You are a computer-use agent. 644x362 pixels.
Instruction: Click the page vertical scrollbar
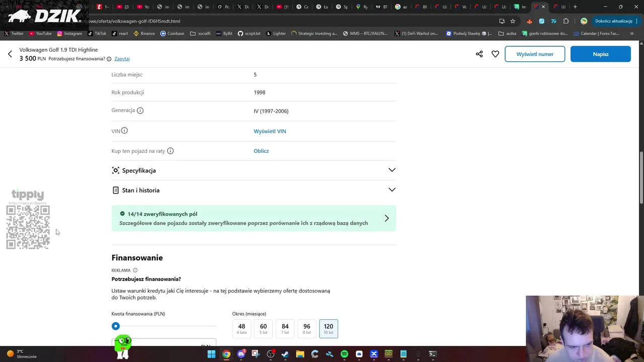[641, 177]
